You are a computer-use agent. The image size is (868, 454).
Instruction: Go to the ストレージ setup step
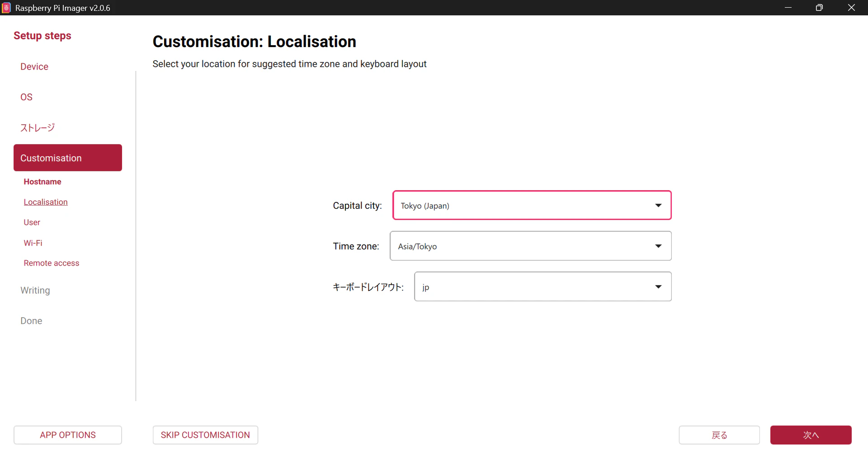tap(38, 128)
